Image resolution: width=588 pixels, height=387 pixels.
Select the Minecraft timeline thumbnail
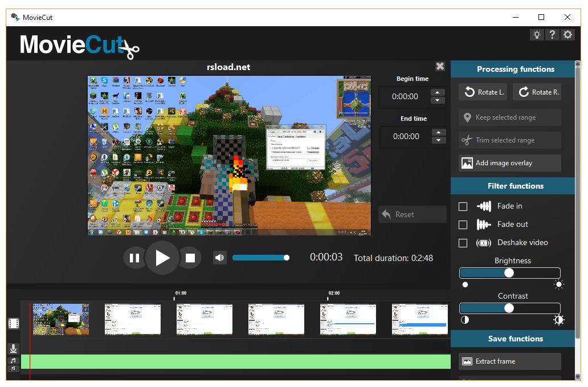(61, 319)
